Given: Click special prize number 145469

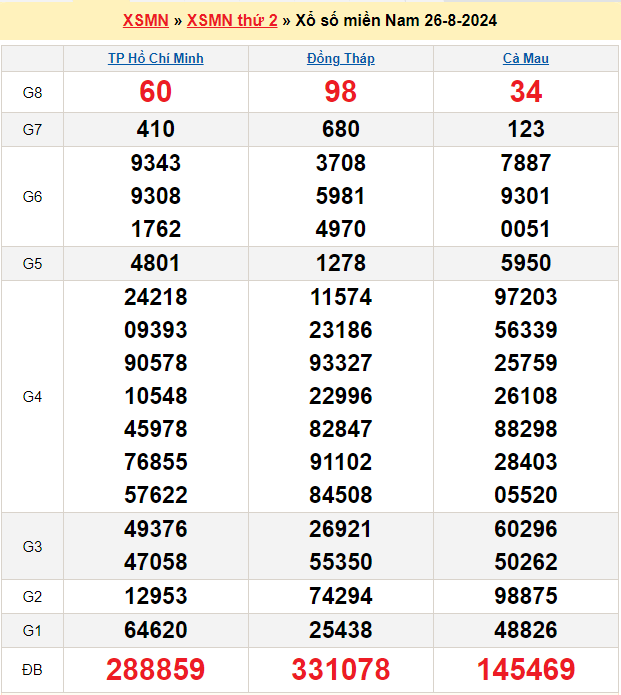Looking at the screenshot, I should (526, 669).
